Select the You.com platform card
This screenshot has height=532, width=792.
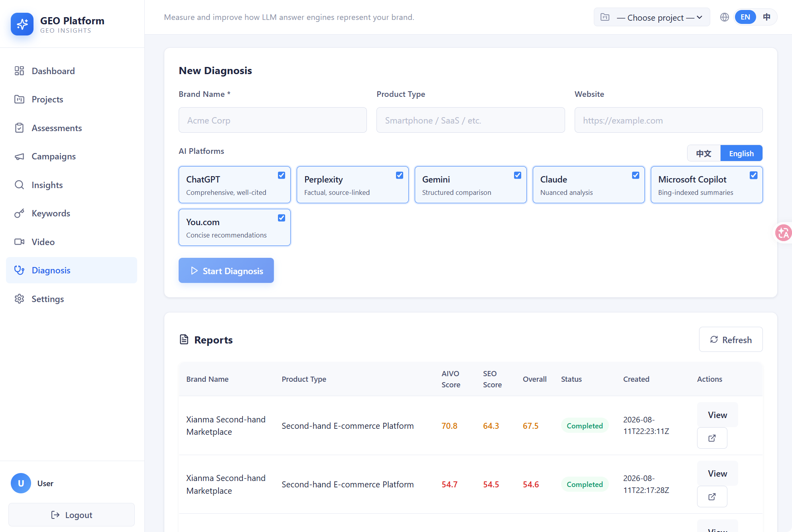234,228
